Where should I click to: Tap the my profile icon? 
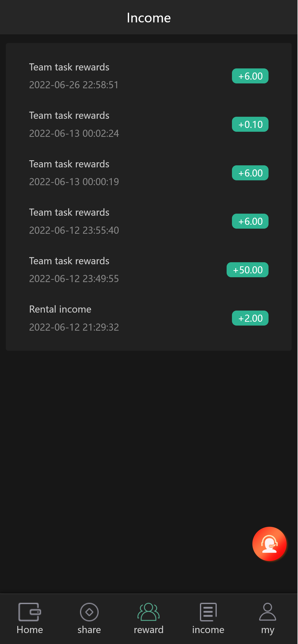(268, 612)
